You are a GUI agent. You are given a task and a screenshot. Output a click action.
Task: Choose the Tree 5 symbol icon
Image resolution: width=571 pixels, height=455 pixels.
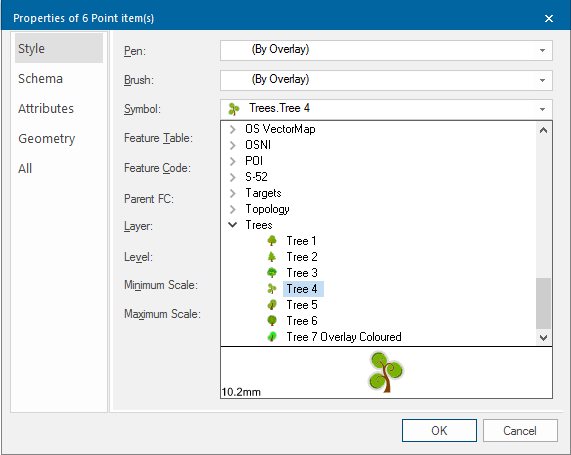point(272,305)
